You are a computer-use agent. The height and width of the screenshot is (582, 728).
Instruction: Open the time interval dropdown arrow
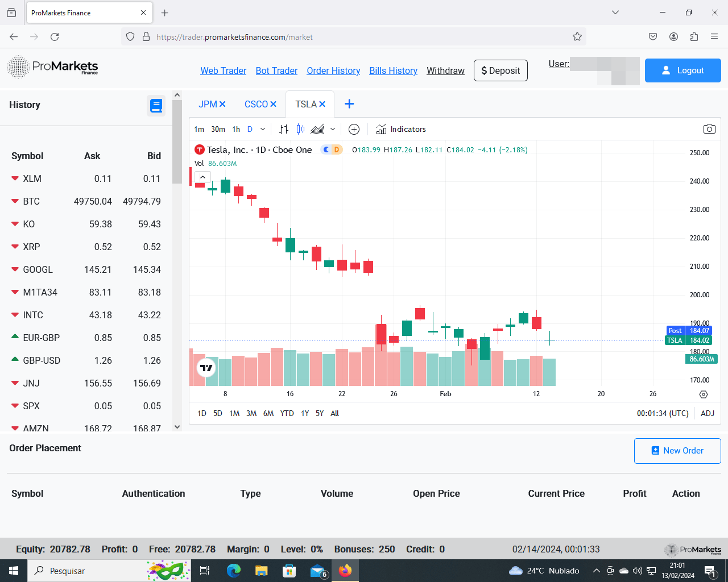tap(263, 129)
